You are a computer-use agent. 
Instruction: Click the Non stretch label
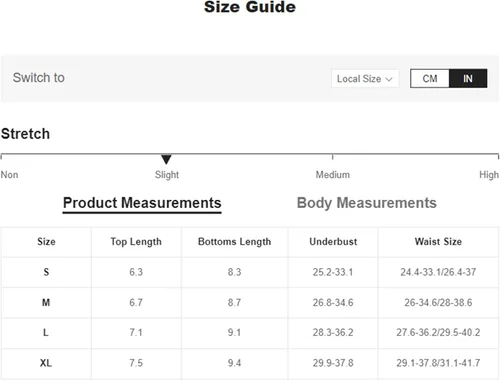[x=9, y=175]
